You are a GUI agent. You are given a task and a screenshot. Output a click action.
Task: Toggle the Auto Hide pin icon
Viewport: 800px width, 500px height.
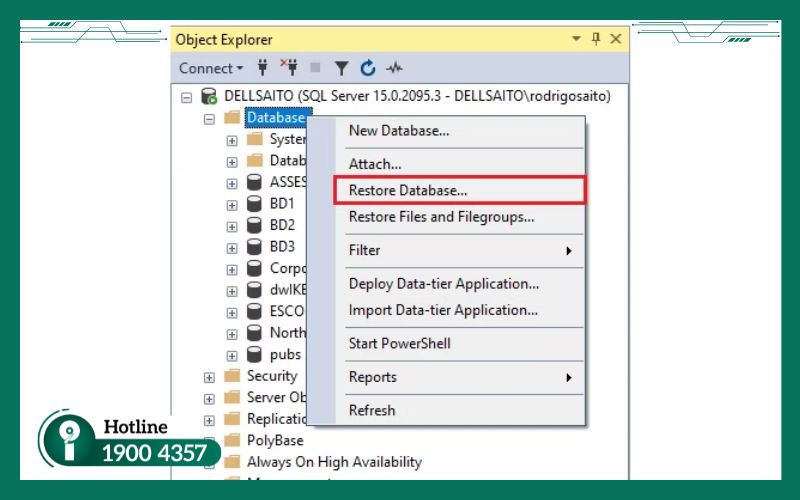pyautogui.click(x=595, y=39)
